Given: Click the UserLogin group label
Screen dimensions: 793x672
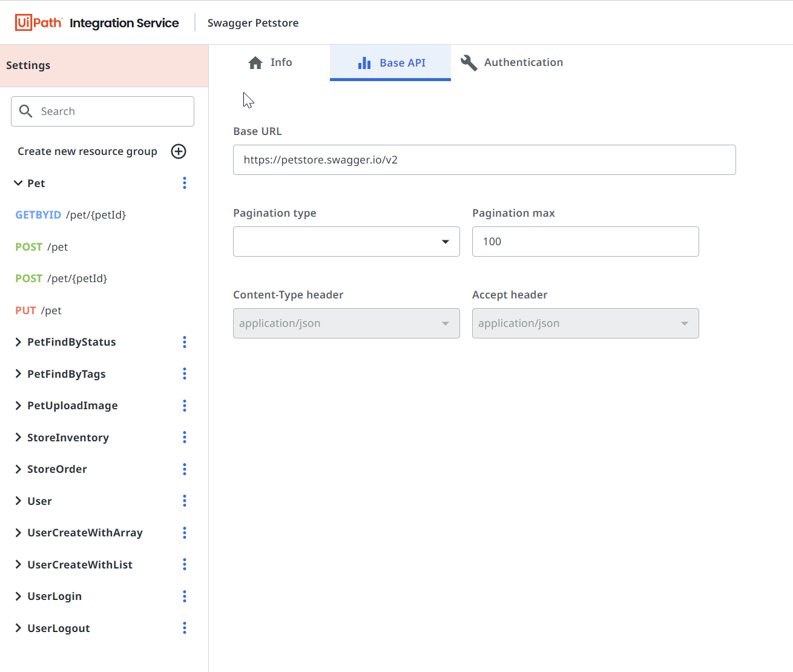Looking at the screenshot, I should click(x=54, y=596).
